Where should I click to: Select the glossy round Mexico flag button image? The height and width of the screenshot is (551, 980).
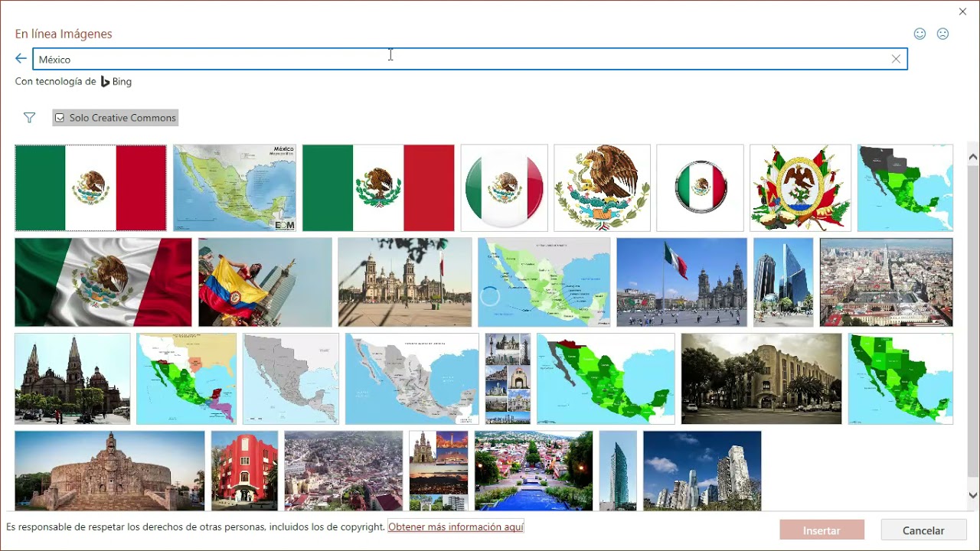(x=505, y=187)
